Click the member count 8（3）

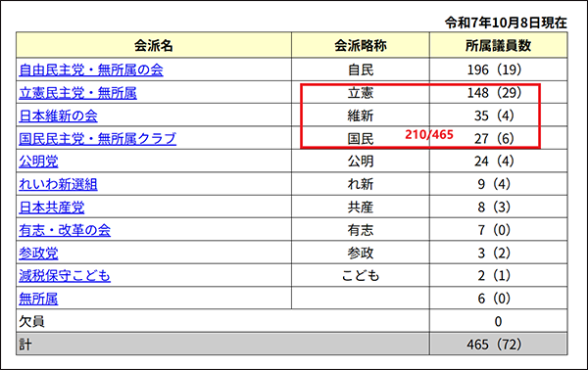495,208
